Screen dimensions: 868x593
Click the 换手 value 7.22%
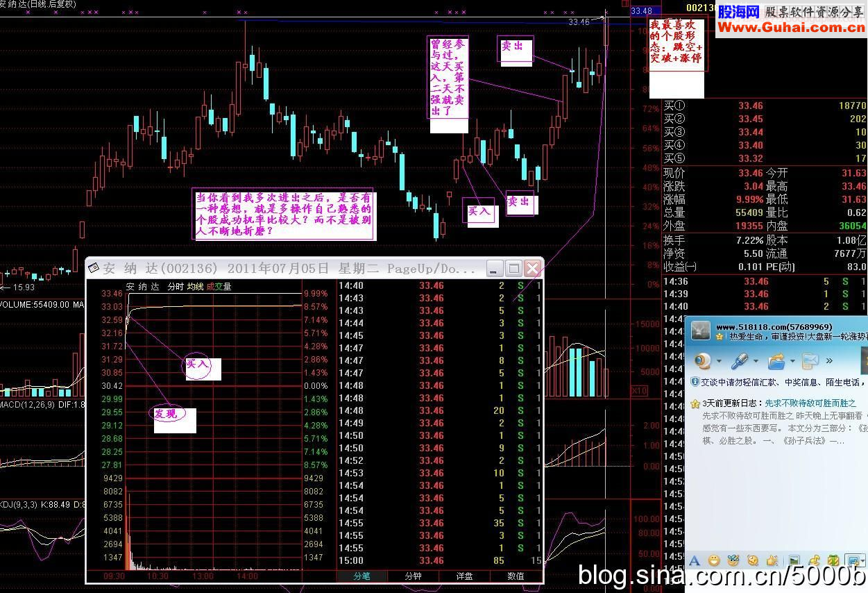tap(749, 240)
